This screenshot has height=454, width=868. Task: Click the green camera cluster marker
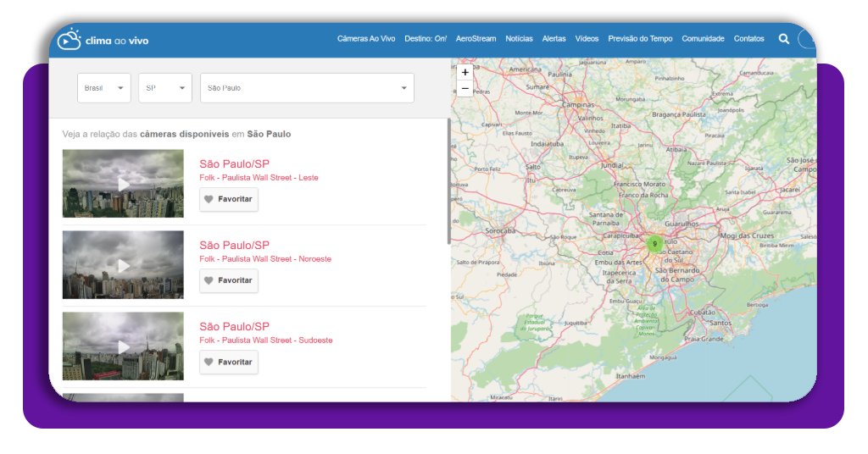tap(654, 244)
